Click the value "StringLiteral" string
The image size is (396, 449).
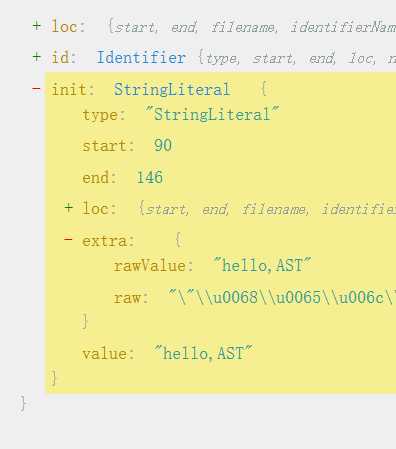[212, 115]
